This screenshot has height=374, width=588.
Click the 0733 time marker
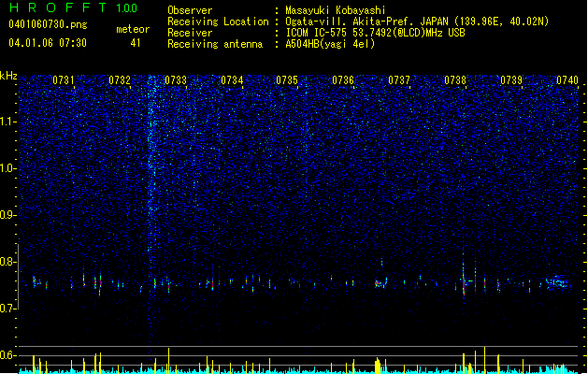click(176, 80)
